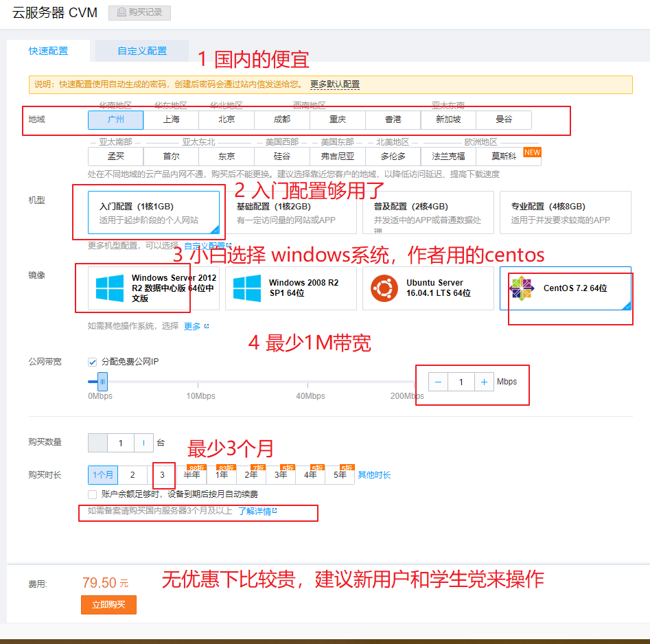Screen dimensions: 650x644
Task: Set bandwidth slider to the 40Mbps mark
Action: pos(307,382)
